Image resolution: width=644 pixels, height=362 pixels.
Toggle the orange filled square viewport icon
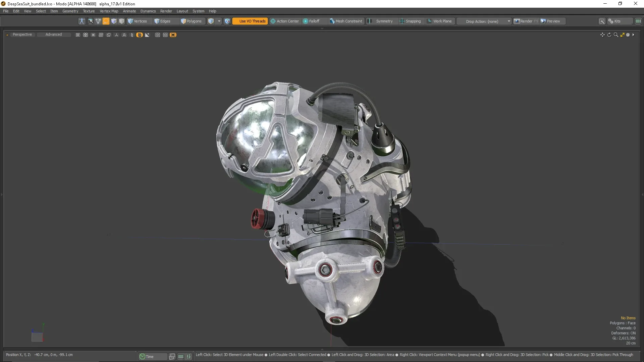[x=173, y=35]
